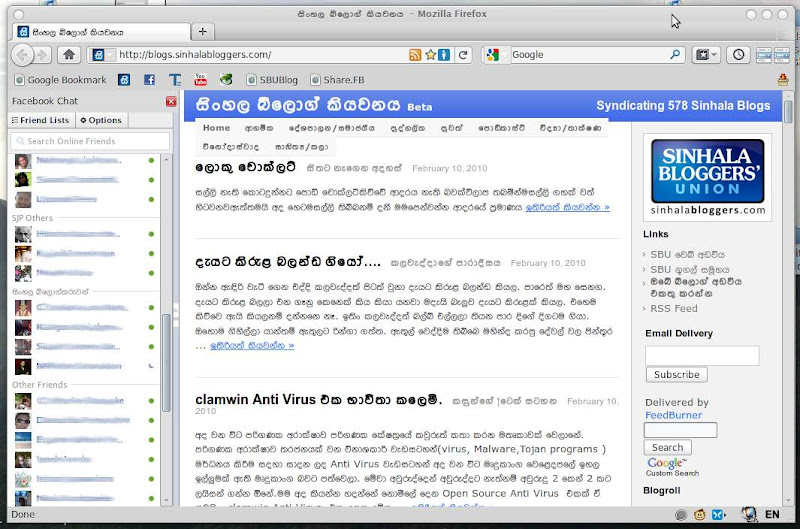This screenshot has width=800, height=529.
Task: Open the විද්‍යා/තාක්ෂණ navigation item
Action: point(570,128)
